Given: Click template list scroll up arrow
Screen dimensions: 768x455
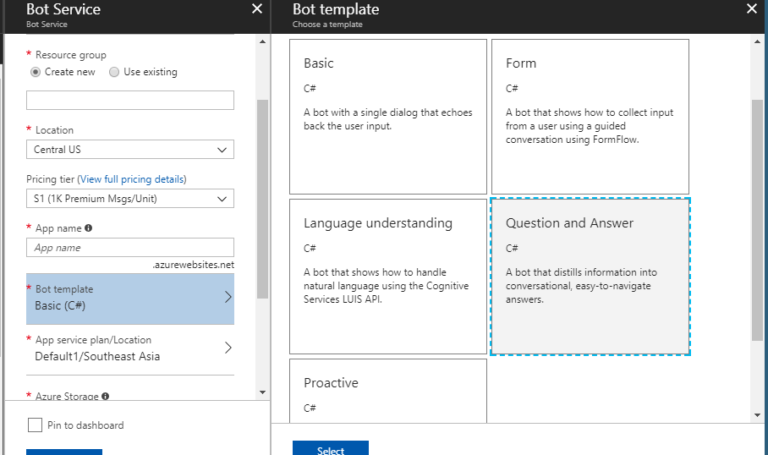Looking at the screenshot, I should click(x=757, y=42).
